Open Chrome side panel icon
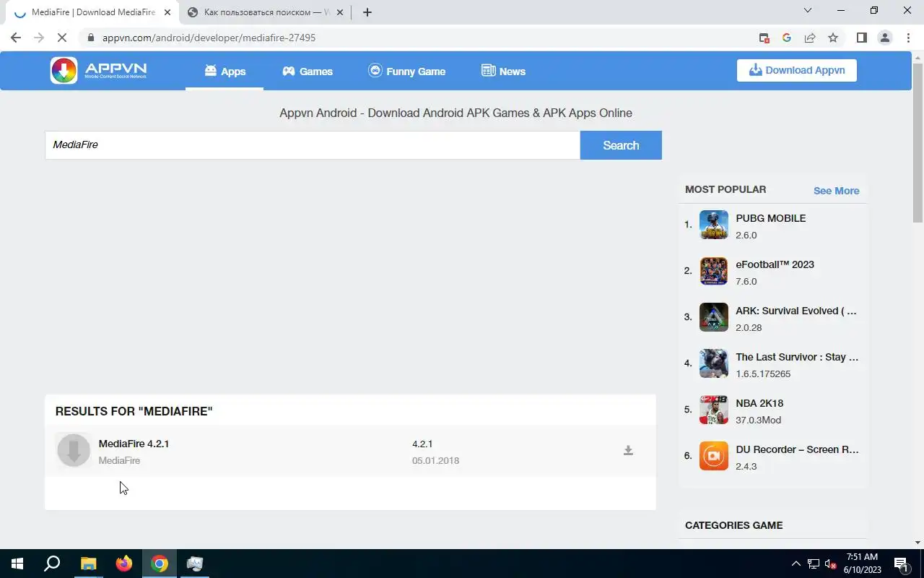This screenshot has height=578, width=924. pyautogui.click(x=861, y=38)
